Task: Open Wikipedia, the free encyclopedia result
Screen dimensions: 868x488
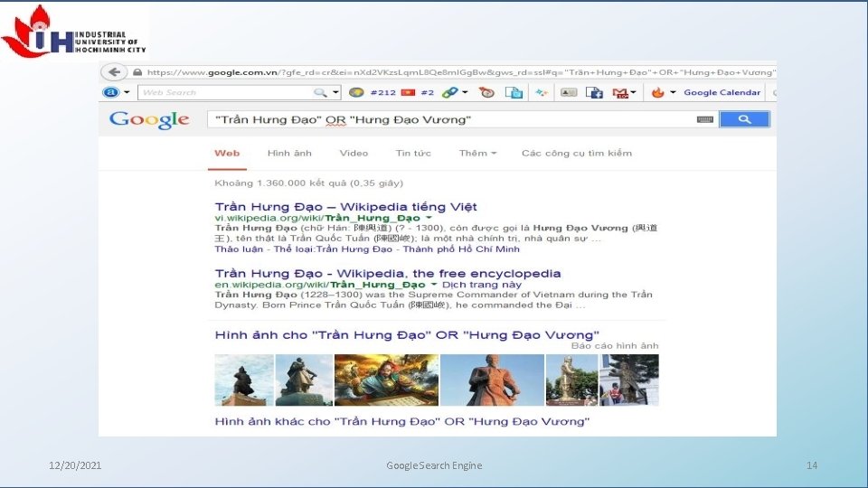Action: 388,273
